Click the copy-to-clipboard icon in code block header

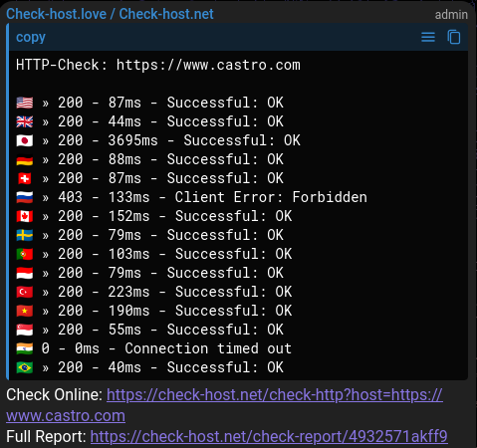tap(454, 37)
